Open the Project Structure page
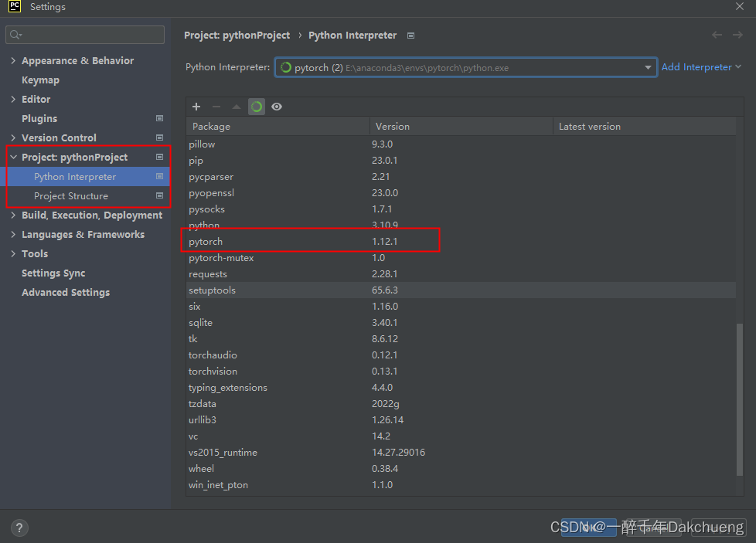Viewport: 756px width, 543px height. pos(71,196)
